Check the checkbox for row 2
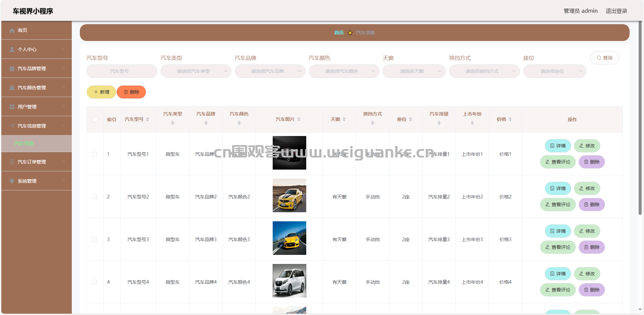Image resolution: width=644 pixels, height=315 pixels. click(x=95, y=197)
